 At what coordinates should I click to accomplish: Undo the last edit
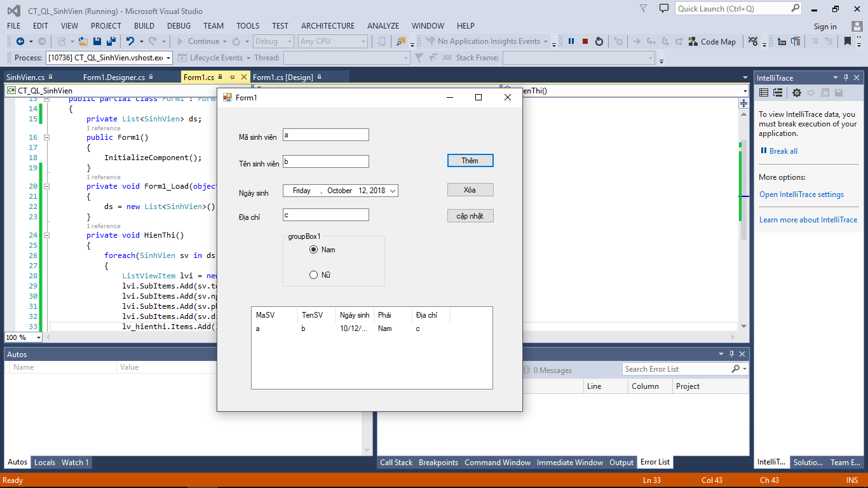(x=130, y=41)
